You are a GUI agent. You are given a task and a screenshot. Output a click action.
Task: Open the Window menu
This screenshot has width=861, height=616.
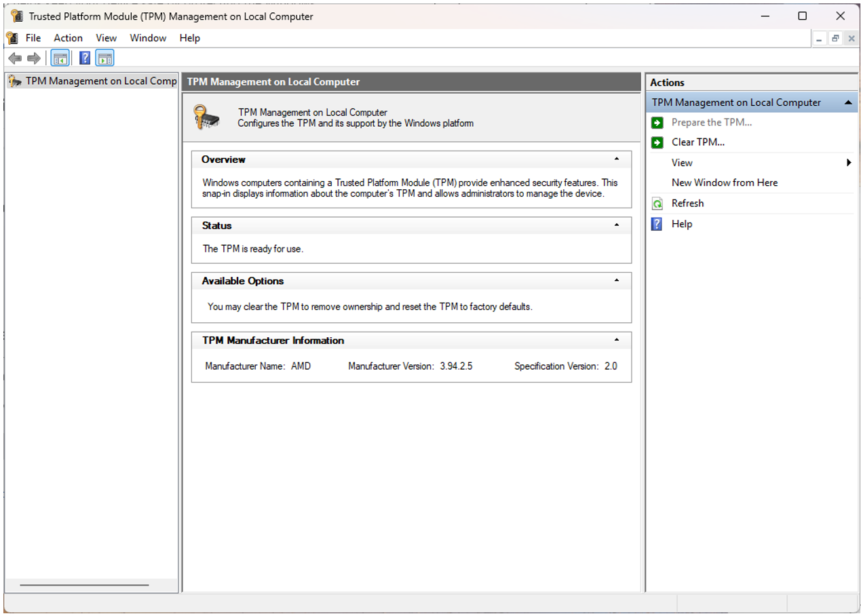(x=148, y=38)
